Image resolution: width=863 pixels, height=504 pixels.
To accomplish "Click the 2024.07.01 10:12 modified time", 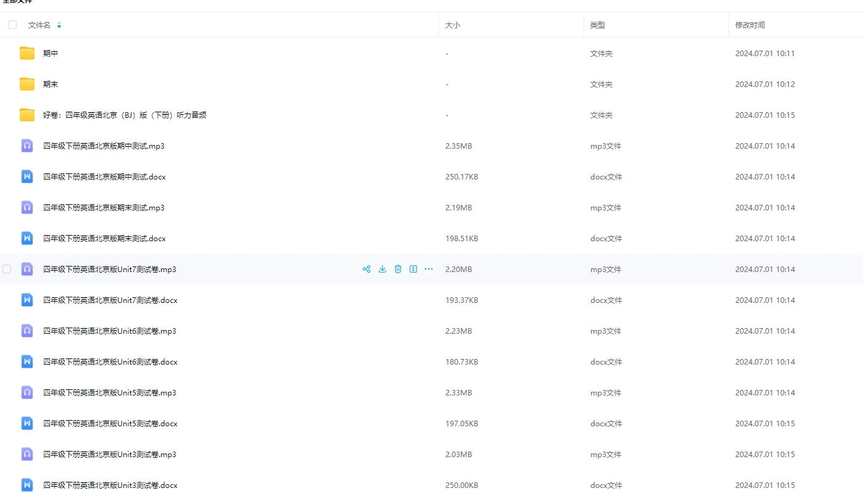I will pos(765,85).
